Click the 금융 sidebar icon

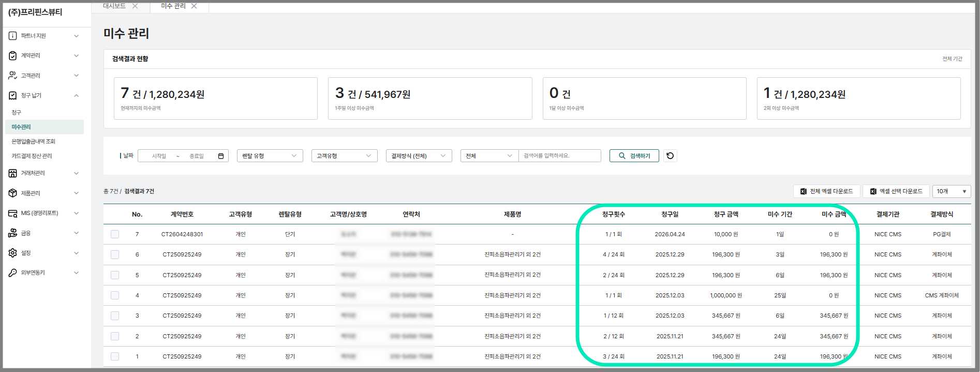[13, 233]
